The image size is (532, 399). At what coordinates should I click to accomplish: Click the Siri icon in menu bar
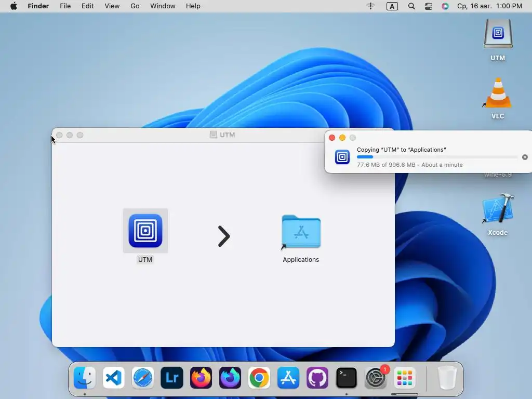click(445, 6)
